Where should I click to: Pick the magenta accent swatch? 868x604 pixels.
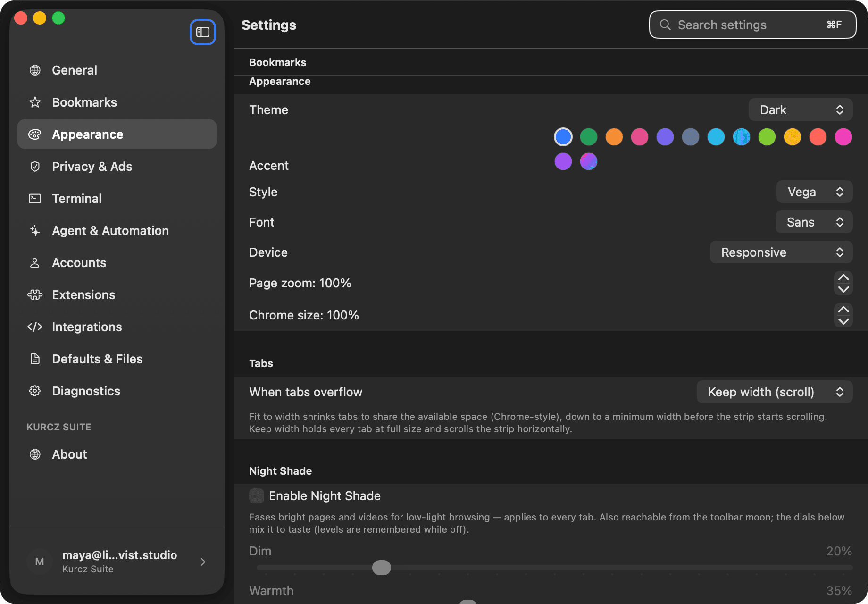click(x=843, y=137)
